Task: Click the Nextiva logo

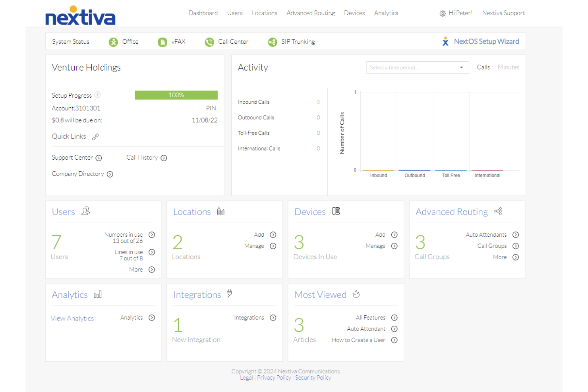Action: pos(80,16)
